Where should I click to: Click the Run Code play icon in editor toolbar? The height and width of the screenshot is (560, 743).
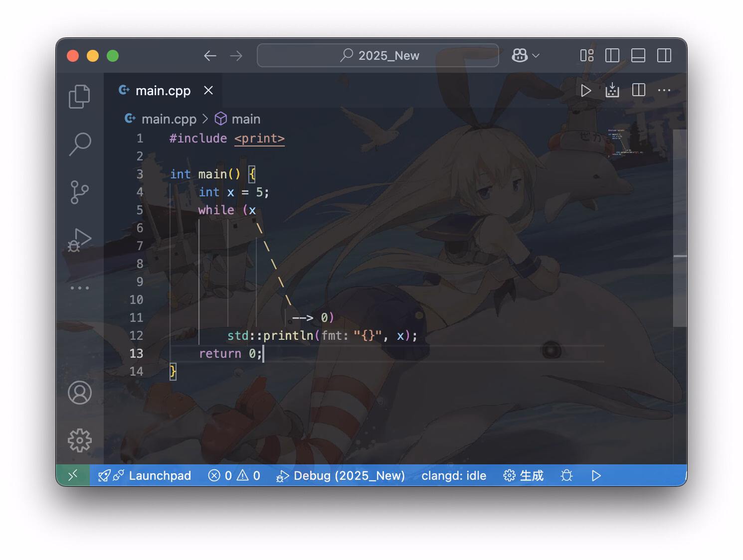click(586, 91)
